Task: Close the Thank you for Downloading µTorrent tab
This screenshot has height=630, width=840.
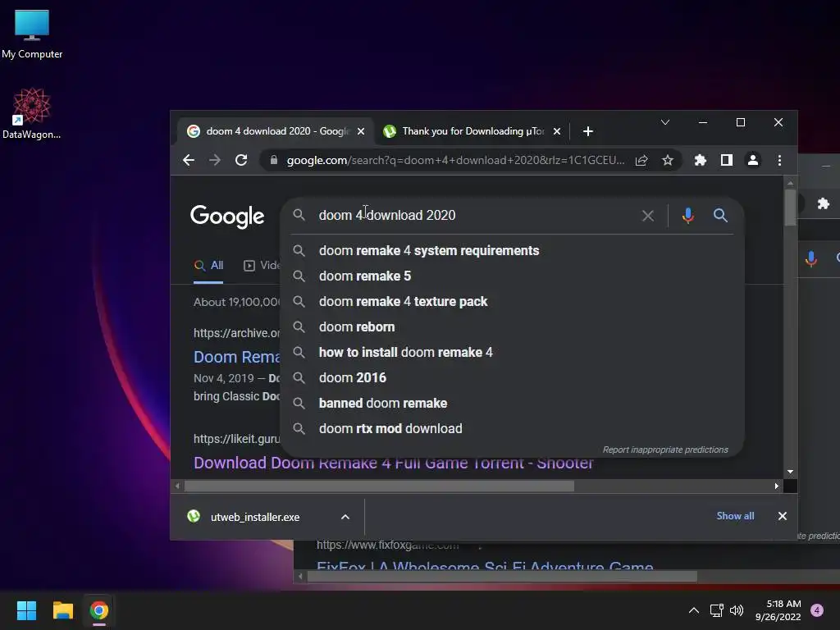Action: click(557, 131)
